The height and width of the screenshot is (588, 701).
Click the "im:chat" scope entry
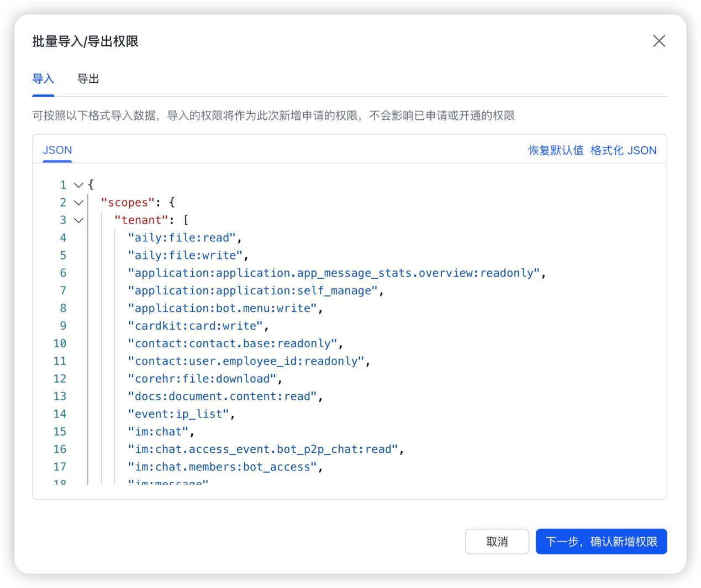coord(159,431)
